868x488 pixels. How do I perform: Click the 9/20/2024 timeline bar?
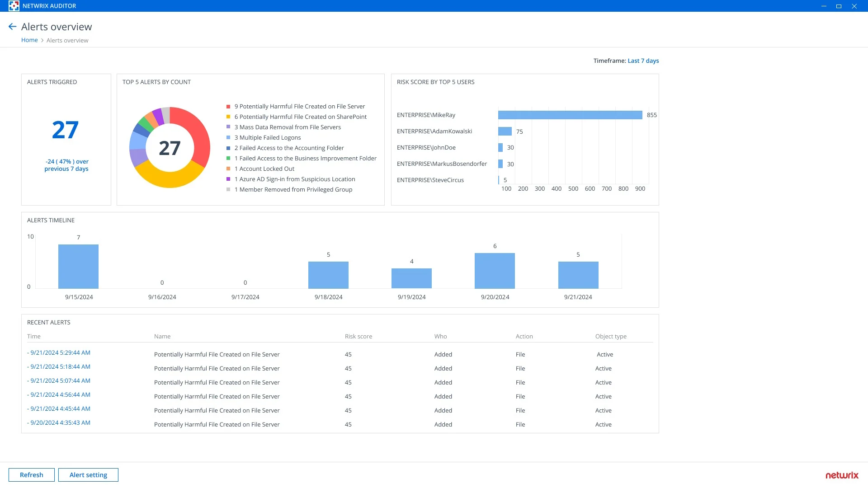click(495, 271)
